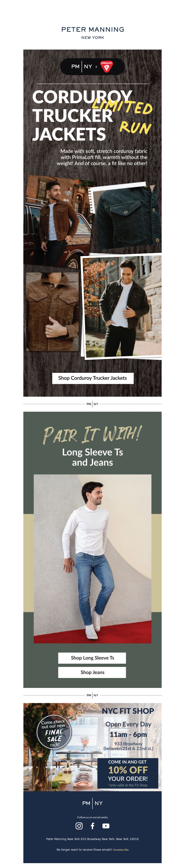
Task: Open the YouTube social icon
Action: coord(106,826)
